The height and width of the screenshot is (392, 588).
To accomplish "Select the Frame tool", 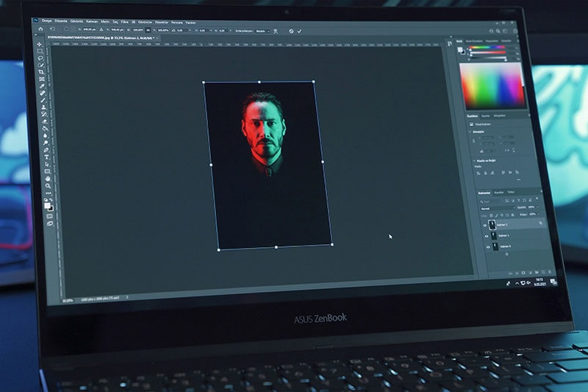I will tap(42, 79).
